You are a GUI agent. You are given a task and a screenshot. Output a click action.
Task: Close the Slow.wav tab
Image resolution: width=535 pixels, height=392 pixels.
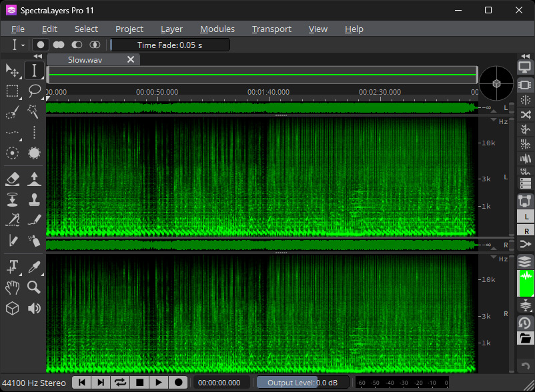[131, 59]
